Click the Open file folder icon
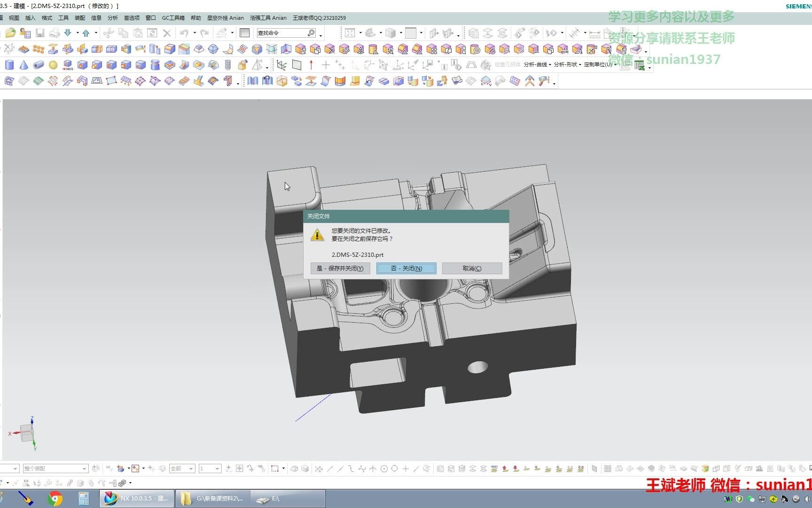Screen dimensions: 812x508 10,32
